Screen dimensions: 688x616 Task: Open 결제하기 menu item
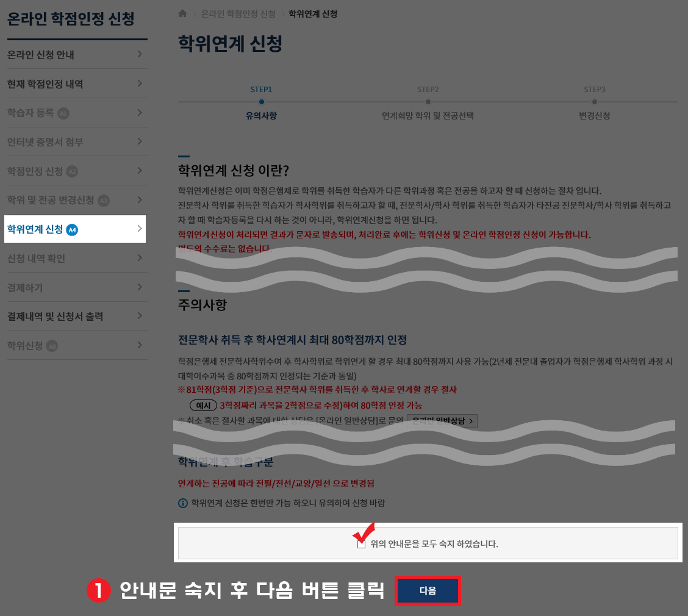77,287
